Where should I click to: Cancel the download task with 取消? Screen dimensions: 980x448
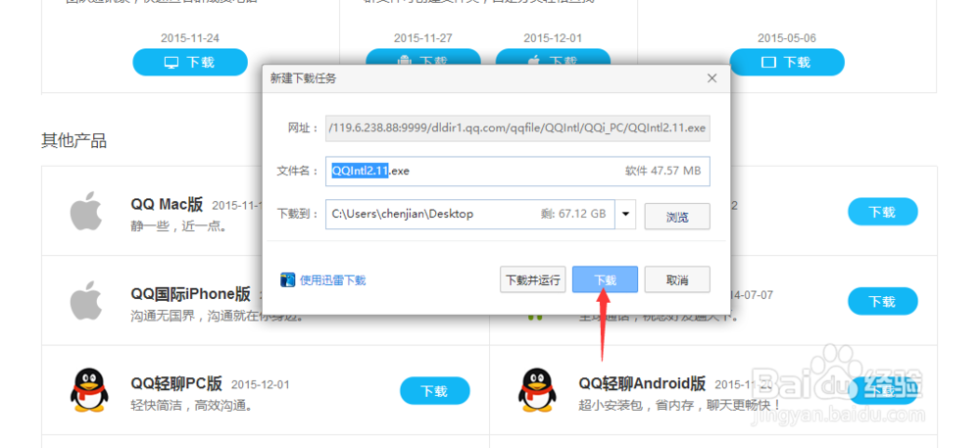(677, 280)
